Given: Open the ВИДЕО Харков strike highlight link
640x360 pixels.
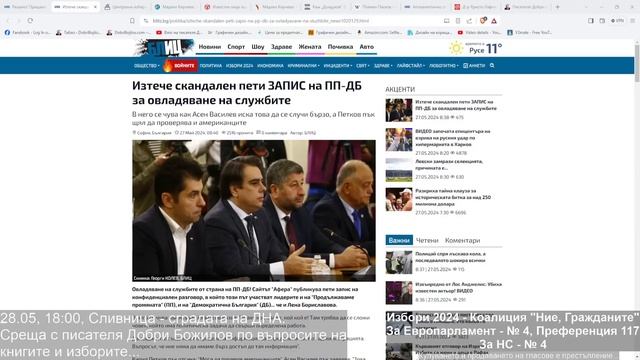Looking at the screenshot, I should coord(453,138).
